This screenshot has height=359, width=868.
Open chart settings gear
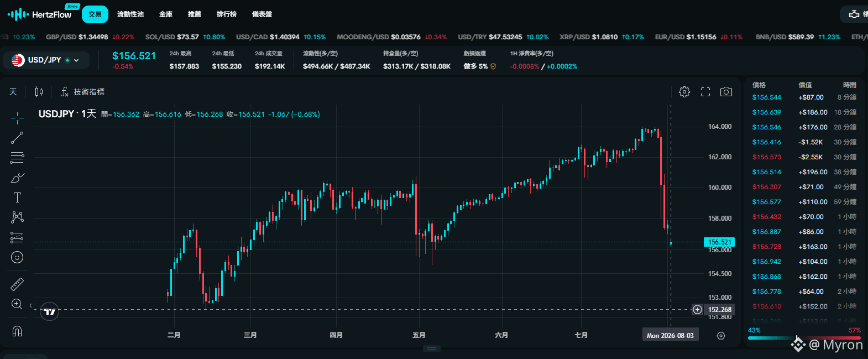tap(684, 92)
